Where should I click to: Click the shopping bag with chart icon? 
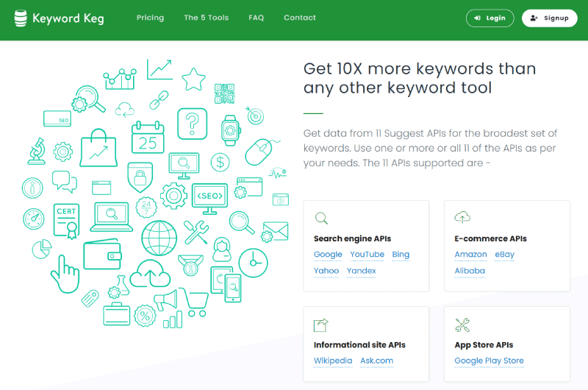(x=98, y=147)
